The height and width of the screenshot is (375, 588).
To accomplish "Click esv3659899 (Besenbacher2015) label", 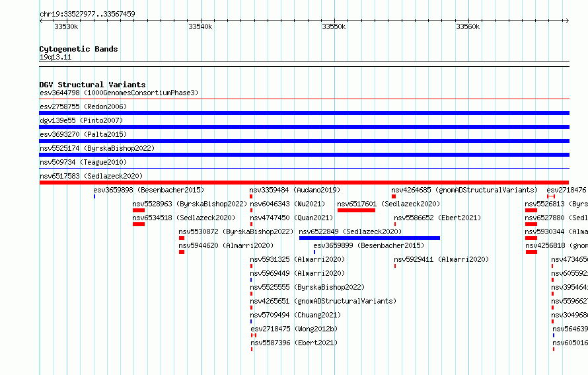I will click(369, 245).
